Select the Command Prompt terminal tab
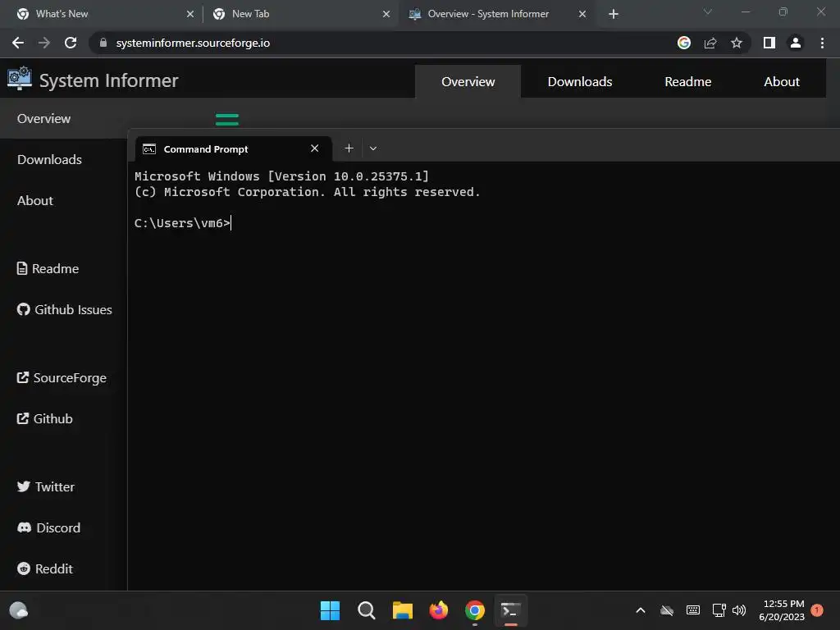 tap(234, 148)
